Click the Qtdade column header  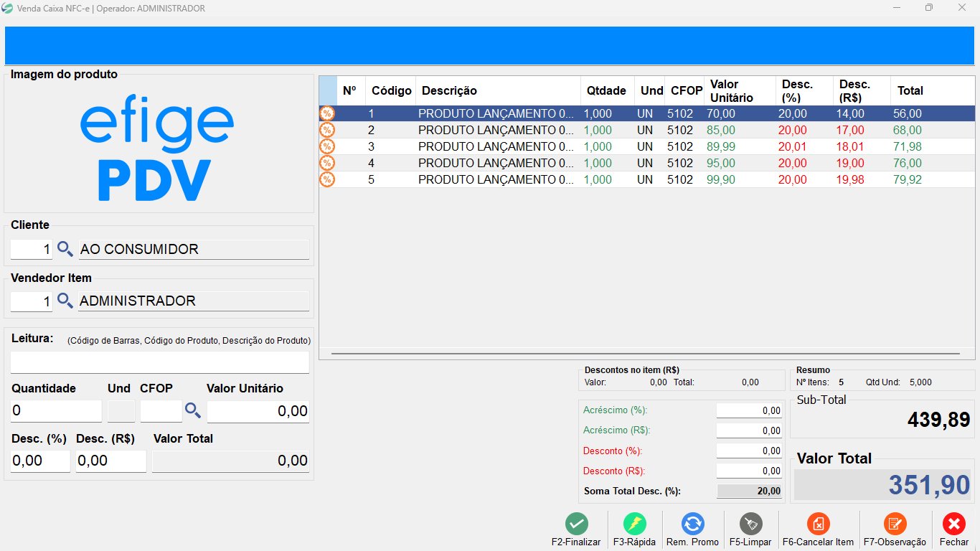(x=608, y=90)
